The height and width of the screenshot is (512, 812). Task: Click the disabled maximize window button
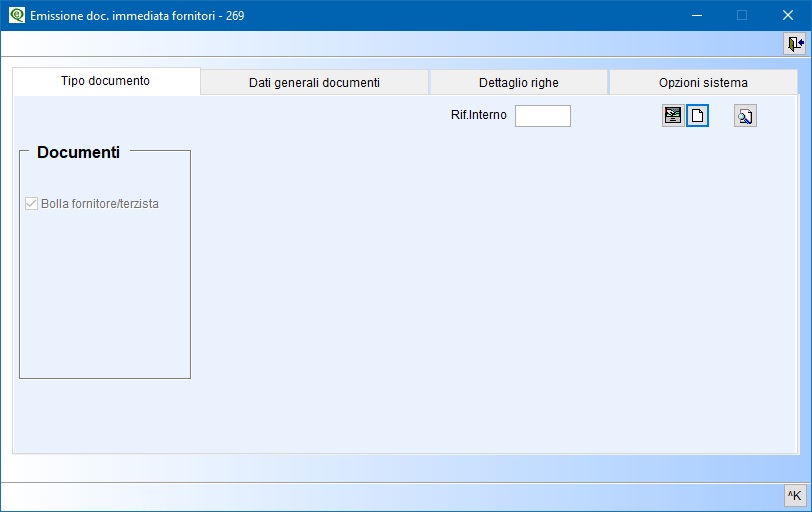742,15
